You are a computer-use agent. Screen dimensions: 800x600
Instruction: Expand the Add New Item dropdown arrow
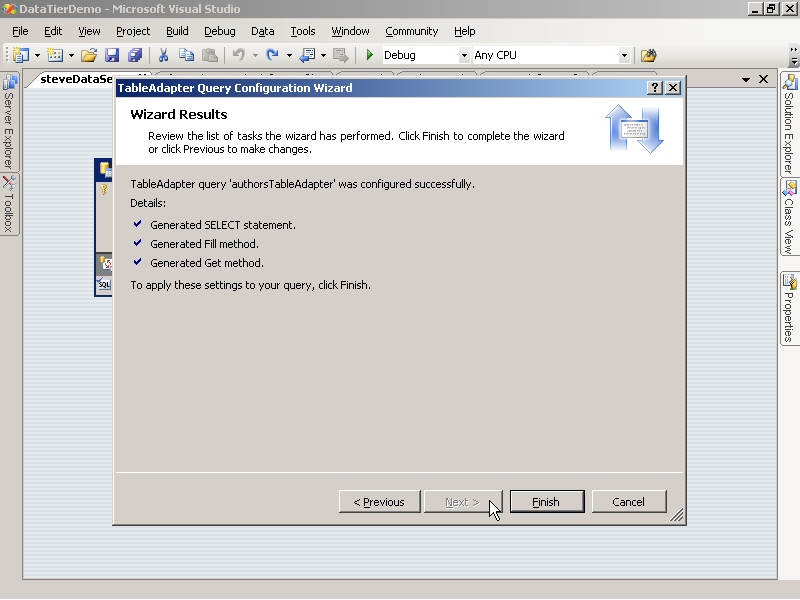pyautogui.click(x=71, y=55)
